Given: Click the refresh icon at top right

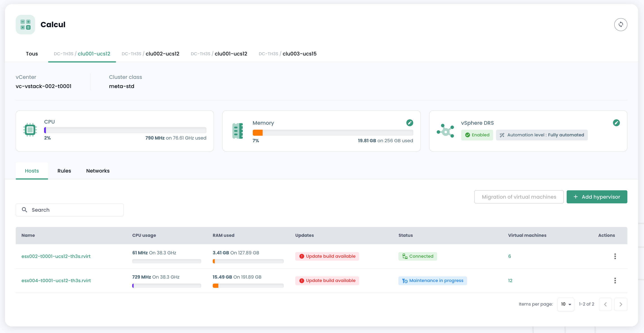Looking at the screenshot, I should pos(620,24).
